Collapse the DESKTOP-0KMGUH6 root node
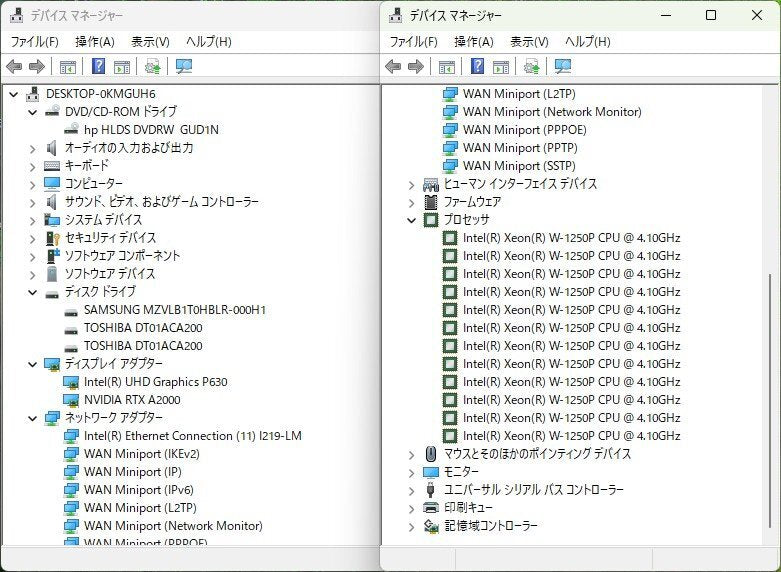The height and width of the screenshot is (572, 781). click(x=14, y=94)
